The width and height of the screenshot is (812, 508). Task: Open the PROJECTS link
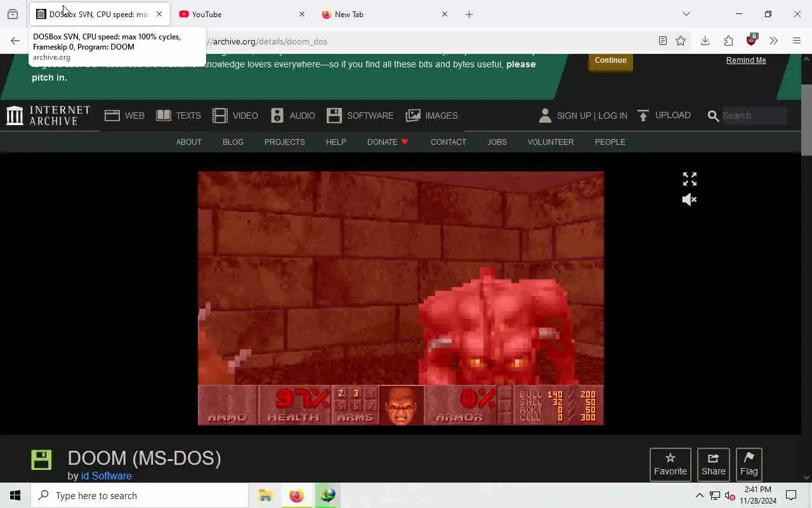pyautogui.click(x=285, y=142)
